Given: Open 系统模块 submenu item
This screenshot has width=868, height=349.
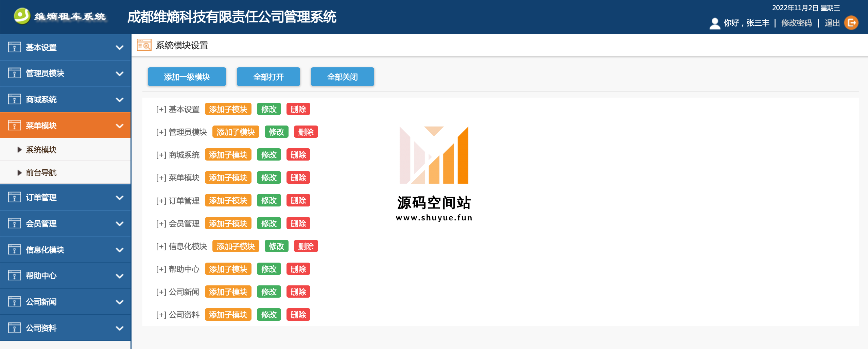Looking at the screenshot, I should [x=65, y=150].
